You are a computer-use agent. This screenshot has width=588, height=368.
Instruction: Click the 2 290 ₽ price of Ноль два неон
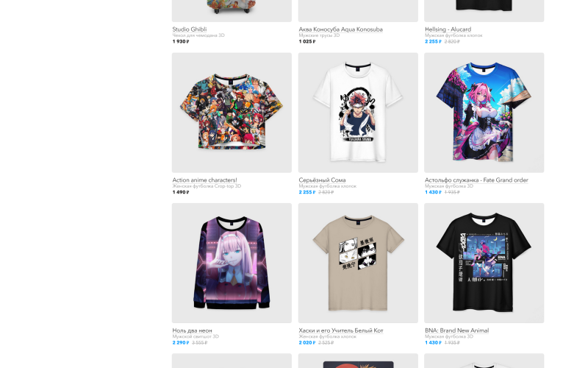click(180, 342)
